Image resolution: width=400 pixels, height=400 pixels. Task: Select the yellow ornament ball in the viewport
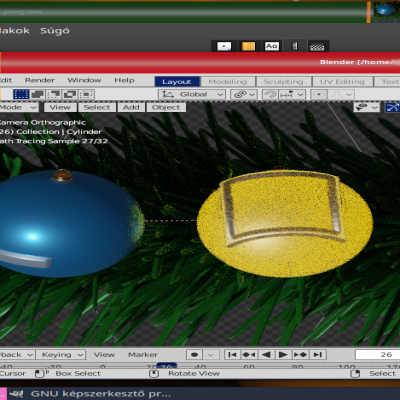click(x=285, y=223)
